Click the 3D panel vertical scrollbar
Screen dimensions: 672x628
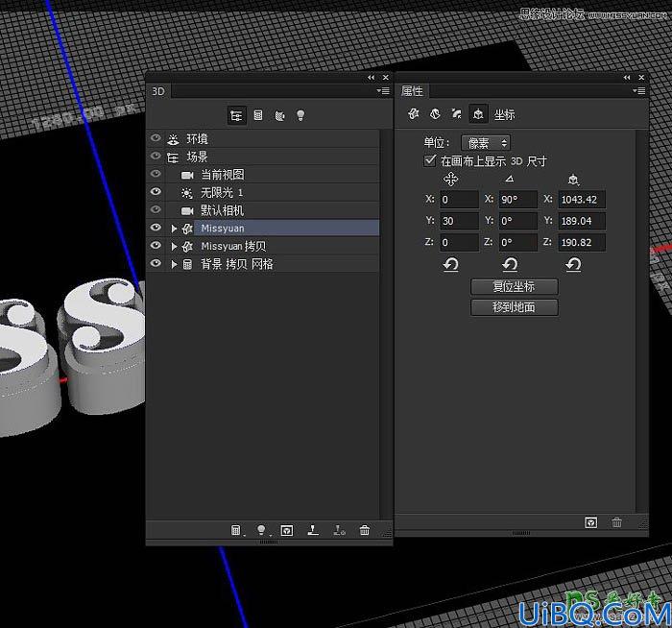[x=386, y=324]
